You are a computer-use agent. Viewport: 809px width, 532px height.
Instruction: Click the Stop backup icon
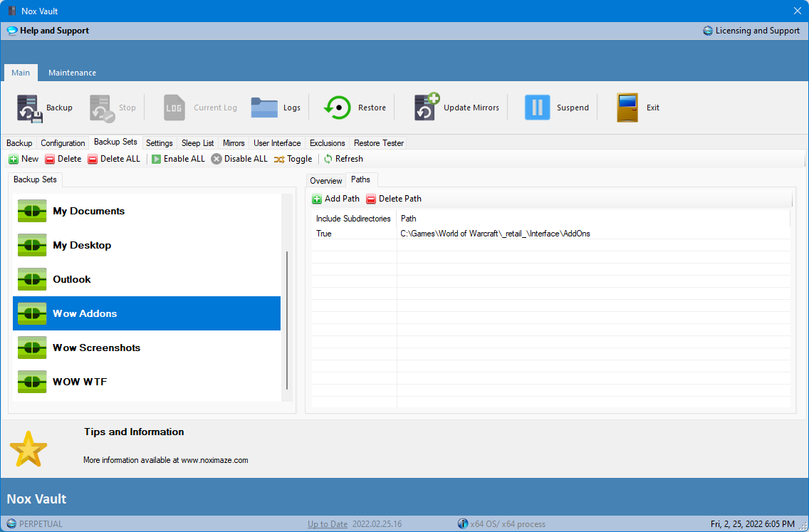click(x=102, y=108)
